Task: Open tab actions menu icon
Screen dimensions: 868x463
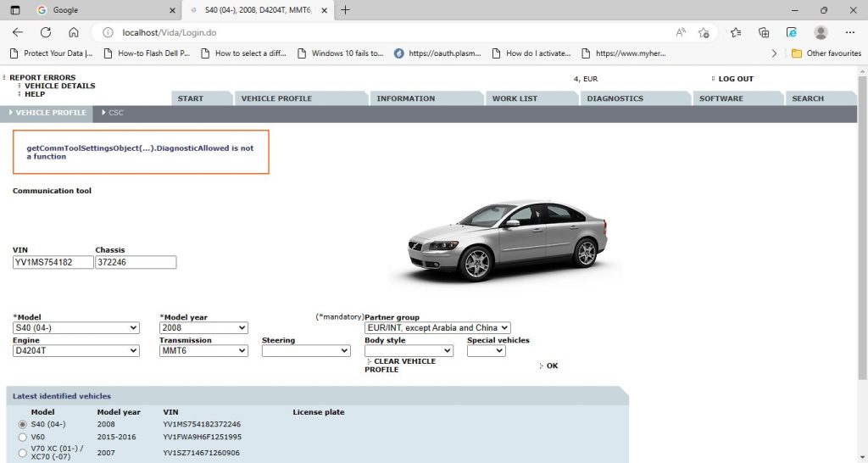Action: coord(15,10)
